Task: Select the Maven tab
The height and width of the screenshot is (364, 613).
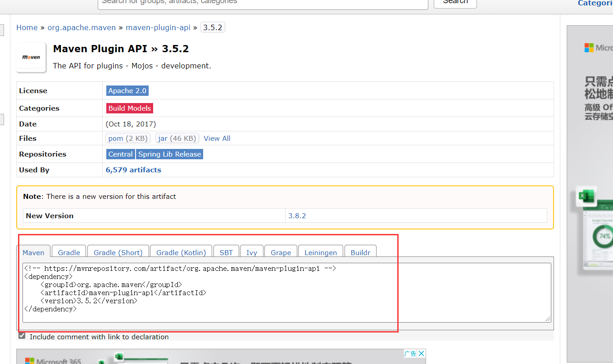Action: click(x=33, y=252)
